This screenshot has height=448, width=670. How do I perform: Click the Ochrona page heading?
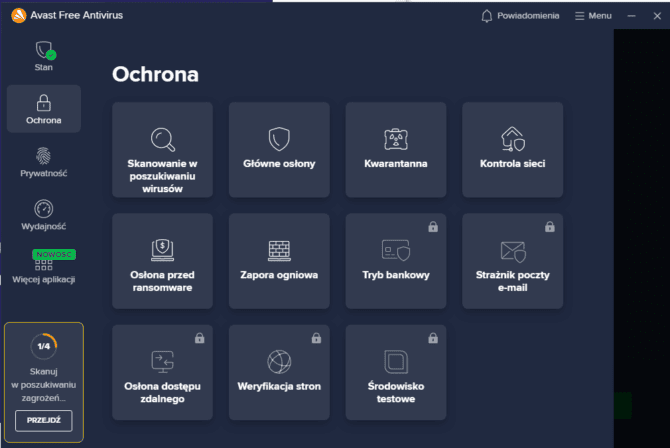pos(156,74)
